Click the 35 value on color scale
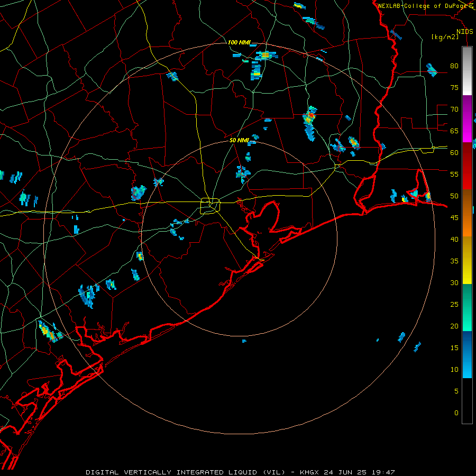 (x=454, y=261)
